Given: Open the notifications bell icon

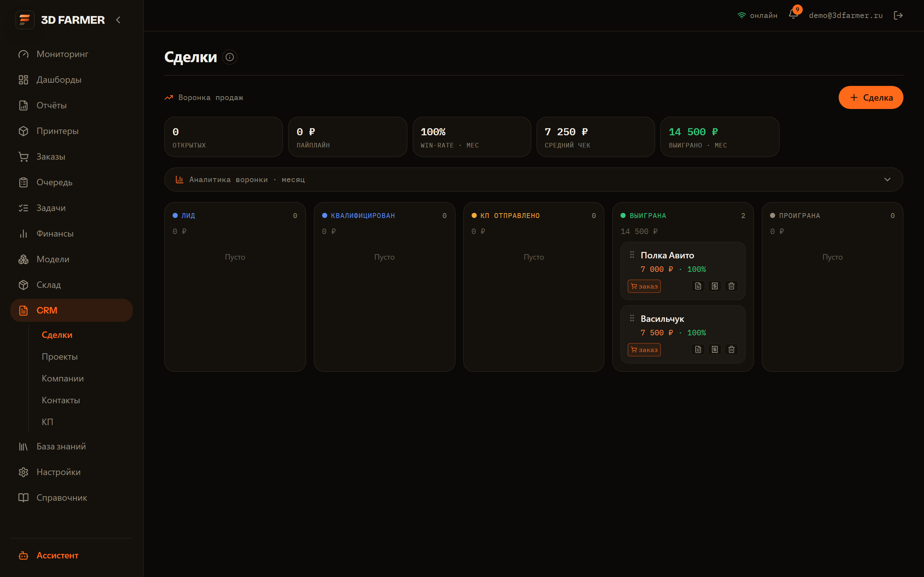Looking at the screenshot, I should coord(793,15).
